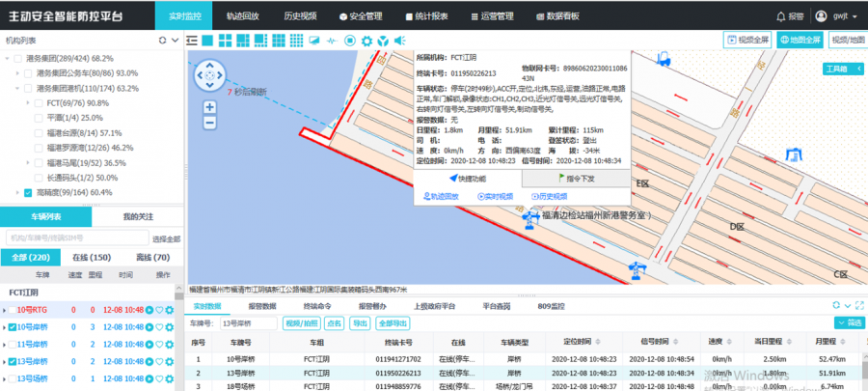Switch to the 报警数据 tab
The image size is (868, 391).
click(262, 306)
